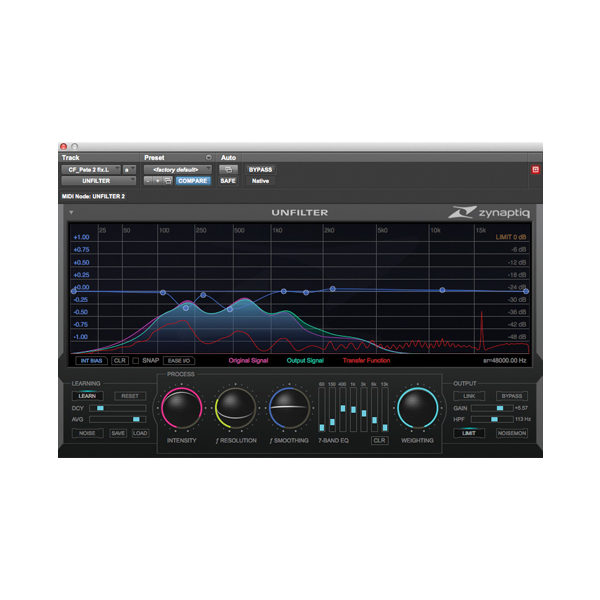Click the sr=48000.00 Hz readout

[505, 360]
